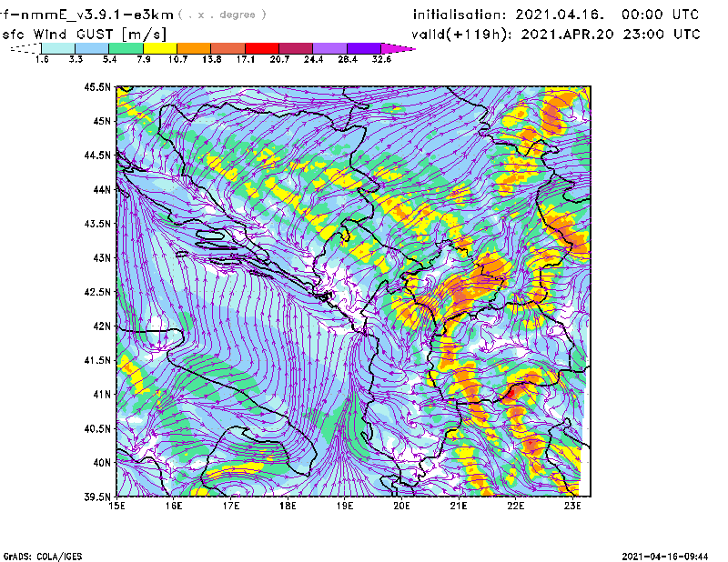Screen dimensions: 728x562
Task: Click the 41.5N latitude label
Action: [97, 360]
